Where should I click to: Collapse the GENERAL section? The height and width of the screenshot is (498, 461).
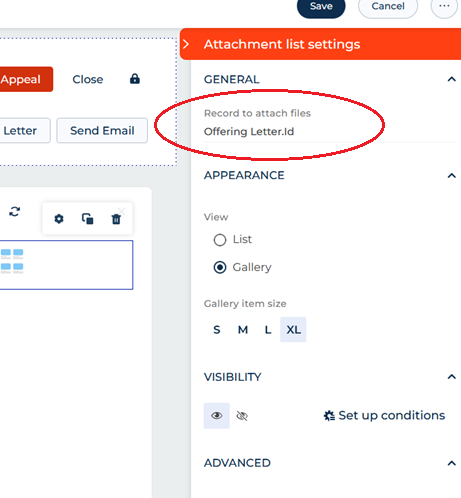451,79
